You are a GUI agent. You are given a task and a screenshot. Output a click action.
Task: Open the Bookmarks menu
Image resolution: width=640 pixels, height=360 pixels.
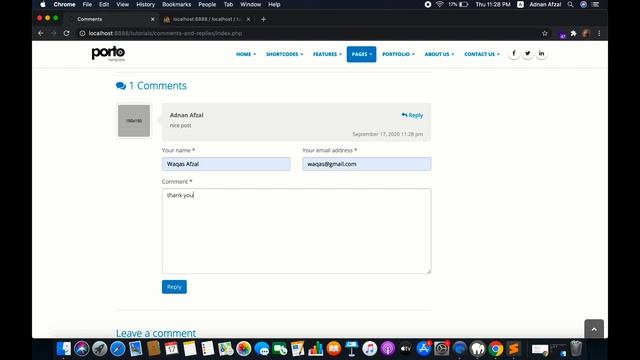176,4
